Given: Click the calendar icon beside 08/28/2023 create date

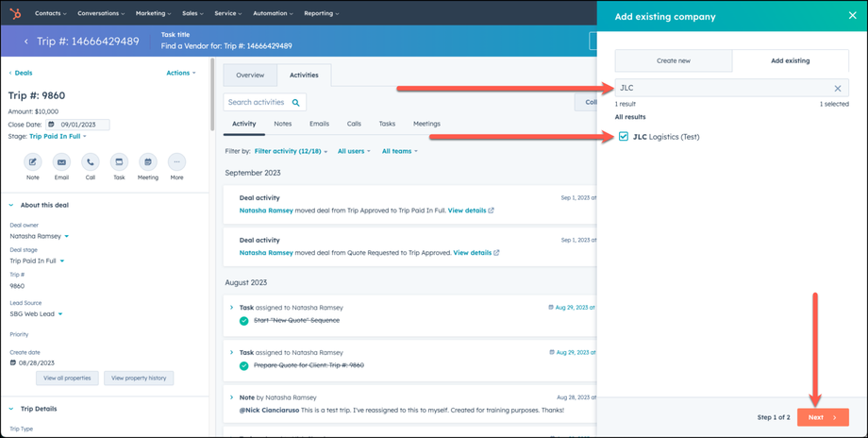Looking at the screenshot, I should (x=13, y=362).
